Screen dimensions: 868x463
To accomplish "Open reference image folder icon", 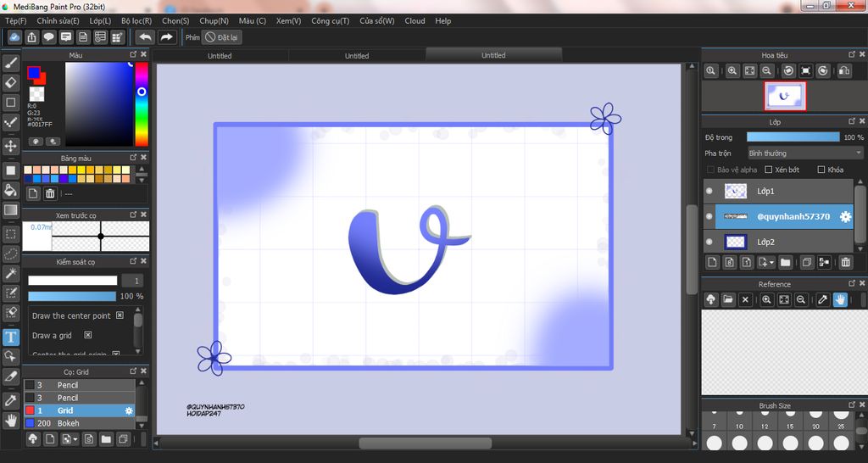I will coord(728,299).
